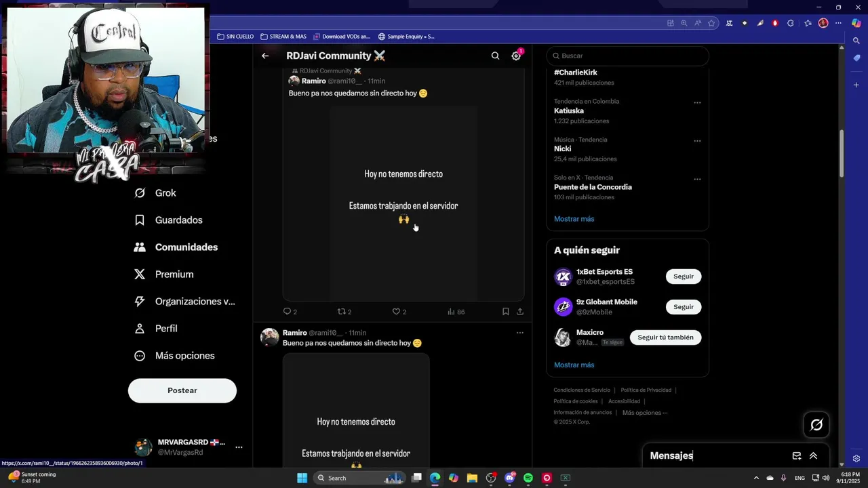The height and width of the screenshot is (488, 868).
Task: Show hidden system tray icons chevron
Action: 756,478
